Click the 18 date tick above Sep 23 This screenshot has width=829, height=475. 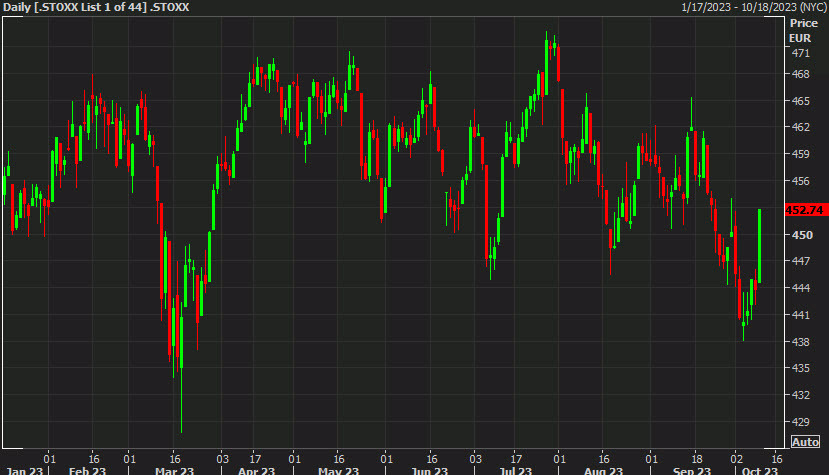697,459
